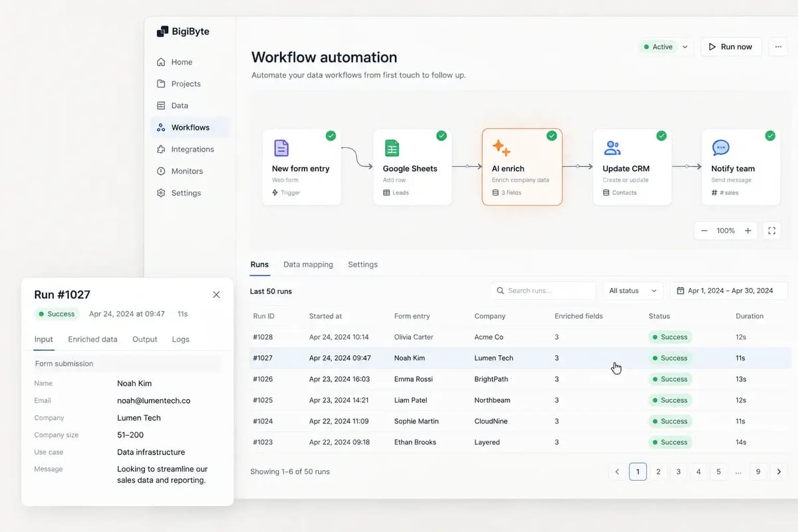798x532 pixels.
Task: Go to page 4 of runs
Action: [698, 472]
